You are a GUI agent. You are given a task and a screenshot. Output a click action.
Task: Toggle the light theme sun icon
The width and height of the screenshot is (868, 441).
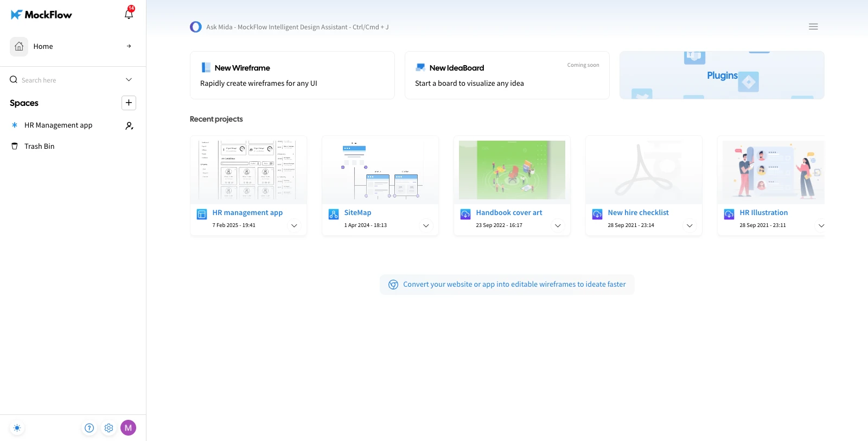[17, 428]
